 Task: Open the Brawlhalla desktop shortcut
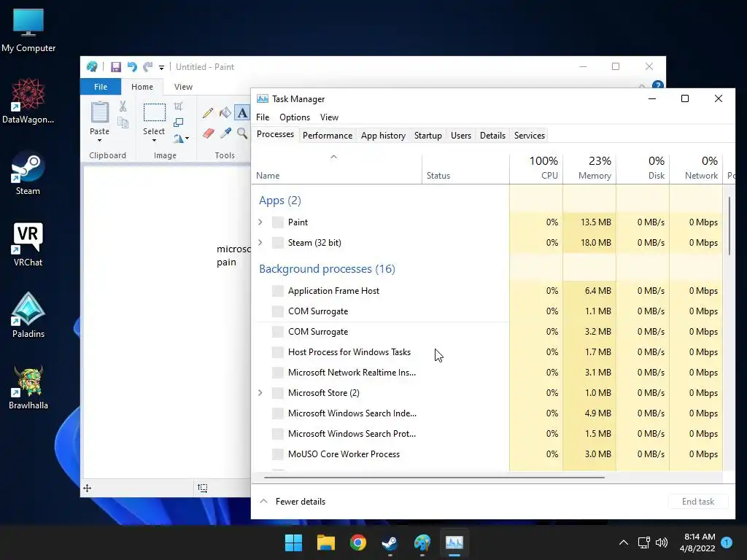point(28,387)
